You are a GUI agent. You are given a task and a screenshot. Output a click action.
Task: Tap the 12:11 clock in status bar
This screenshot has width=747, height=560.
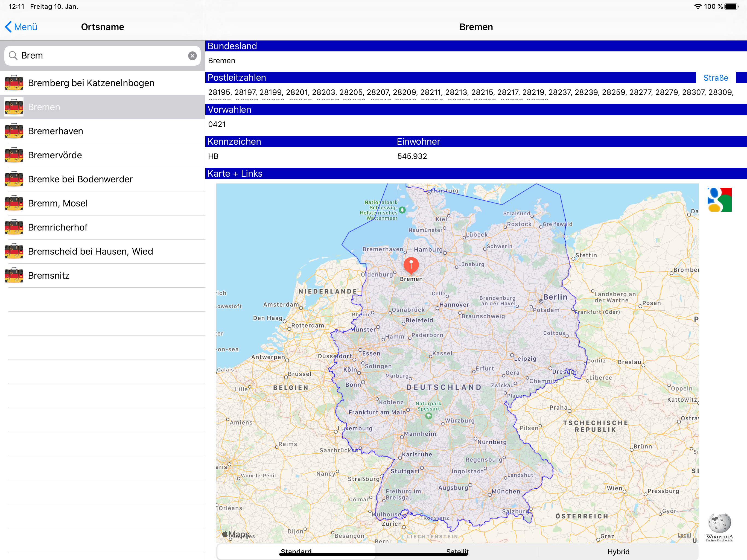point(17,6)
